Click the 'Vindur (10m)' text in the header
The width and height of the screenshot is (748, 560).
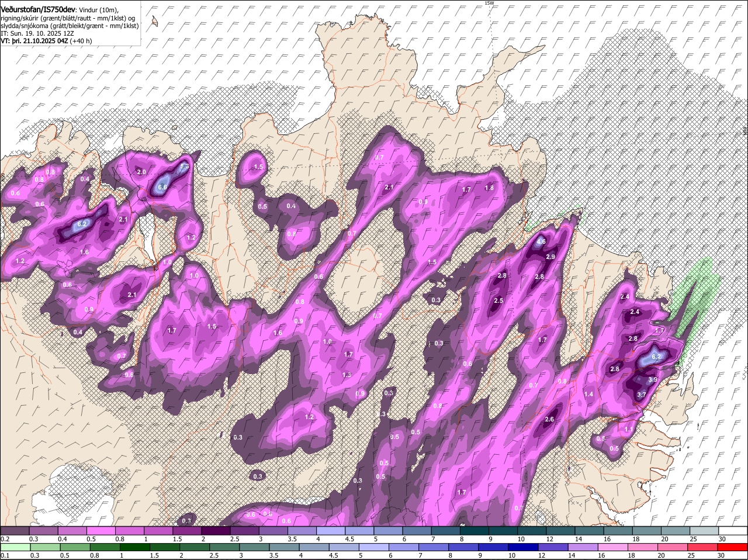pos(99,11)
